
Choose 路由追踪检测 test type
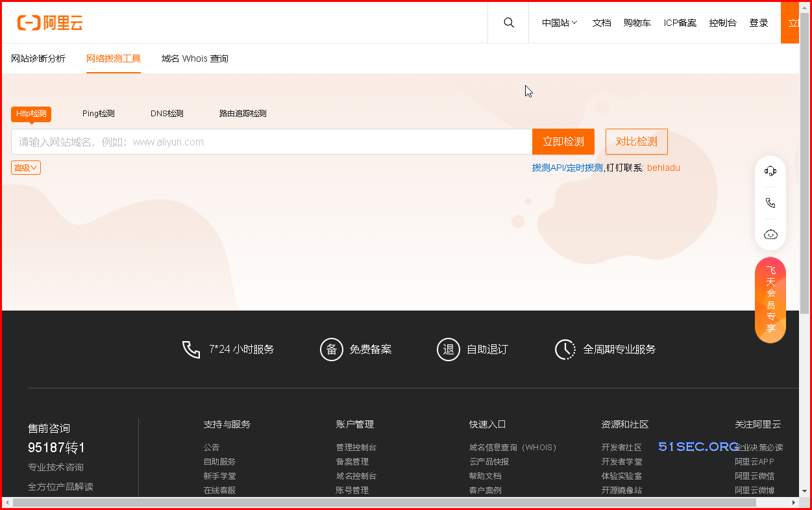pyautogui.click(x=243, y=114)
